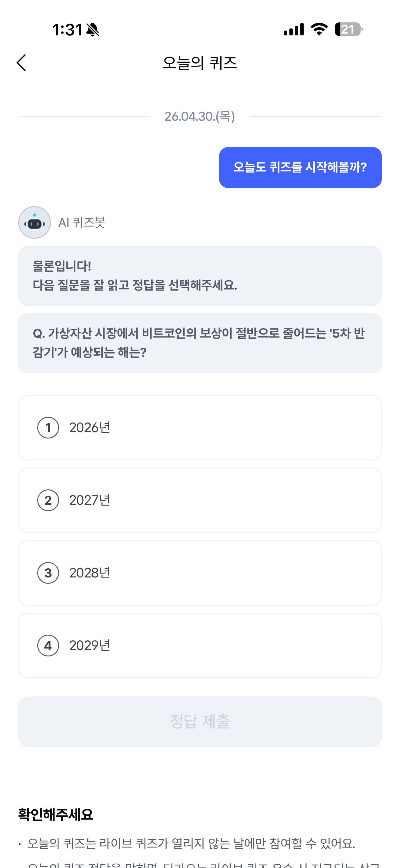The height and width of the screenshot is (868, 400).
Task: Select answer option 2026년
Action: point(200,428)
